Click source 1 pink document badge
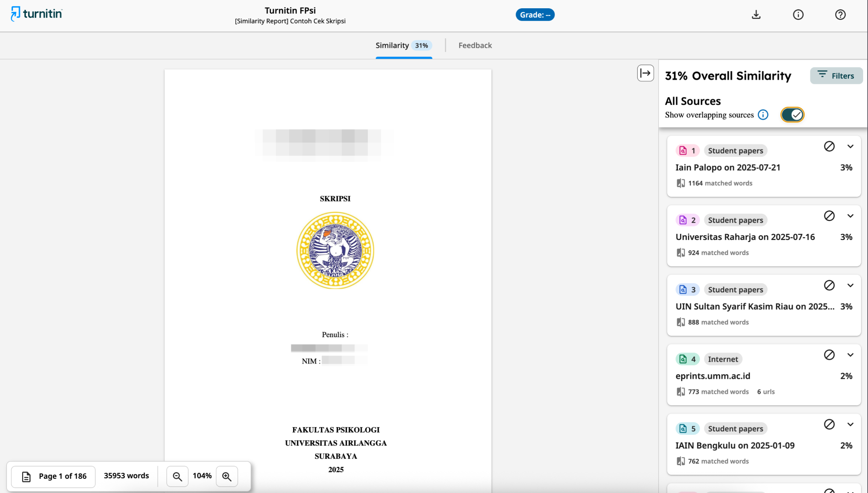Viewport: 868px width, 493px height. (687, 151)
